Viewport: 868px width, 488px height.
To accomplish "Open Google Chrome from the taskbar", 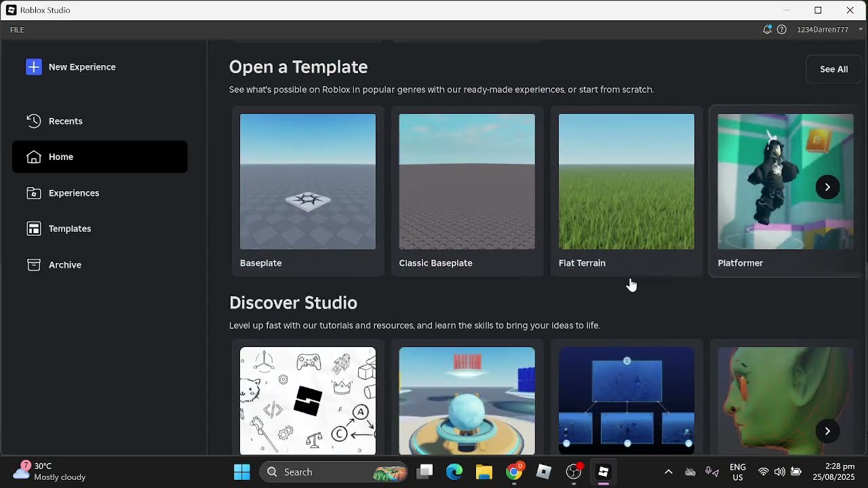I will tap(515, 472).
